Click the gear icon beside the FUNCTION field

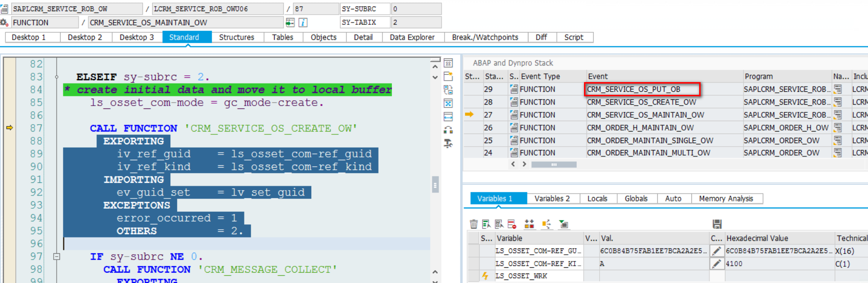pyautogui.click(x=4, y=22)
